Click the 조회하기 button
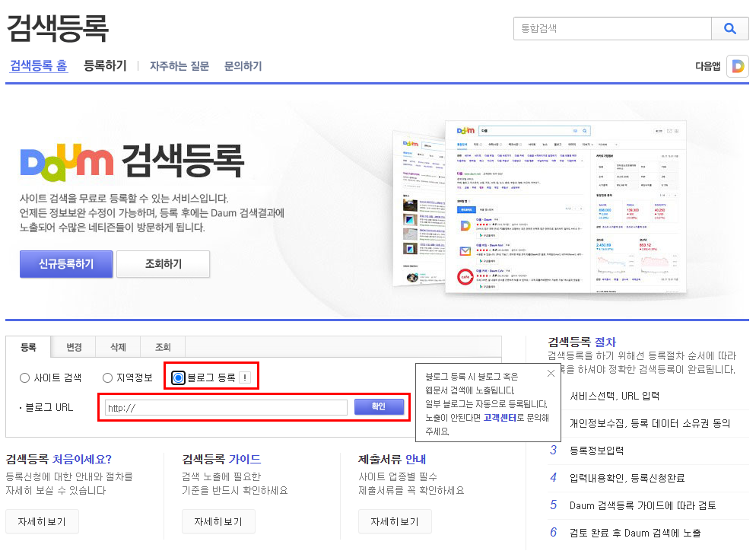 tap(163, 264)
